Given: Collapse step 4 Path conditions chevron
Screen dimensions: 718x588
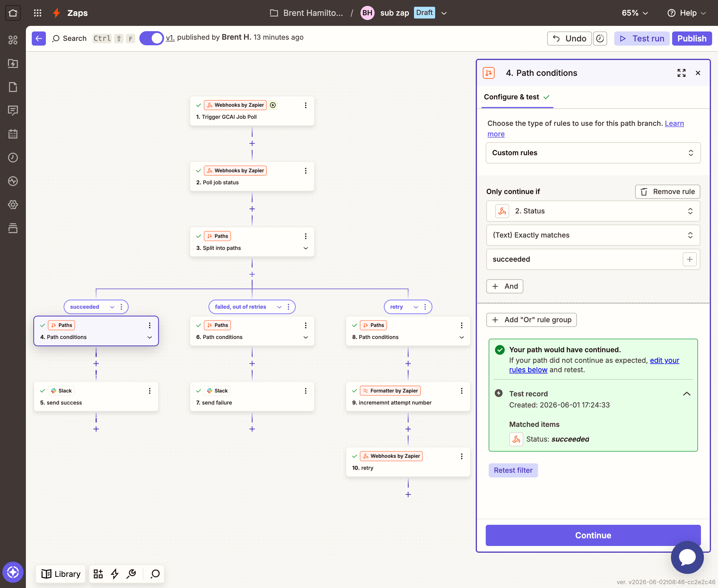Looking at the screenshot, I should [150, 337].
